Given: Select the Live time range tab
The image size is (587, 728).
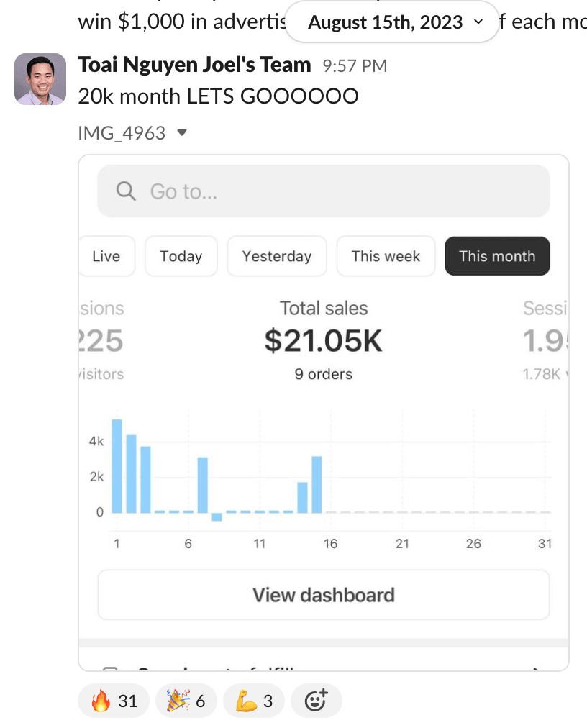Looking at the screenshot, I should 106,256.
